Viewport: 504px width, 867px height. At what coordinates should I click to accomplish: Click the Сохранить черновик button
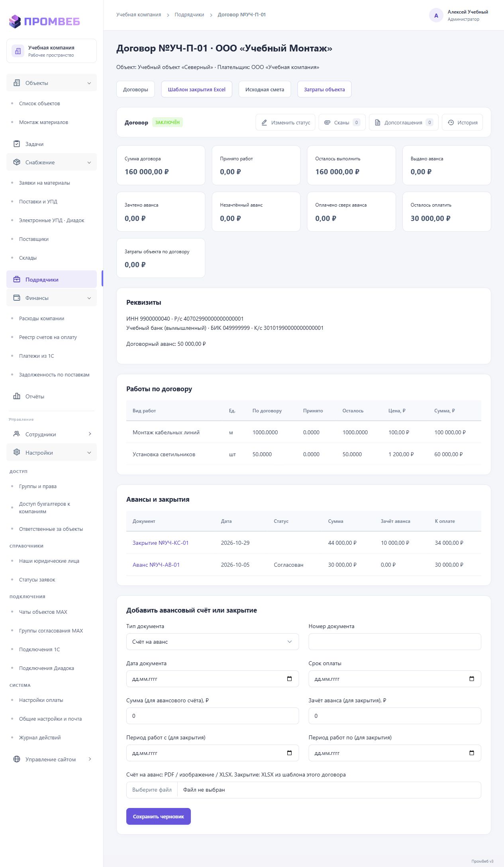(x=159, y=816)
